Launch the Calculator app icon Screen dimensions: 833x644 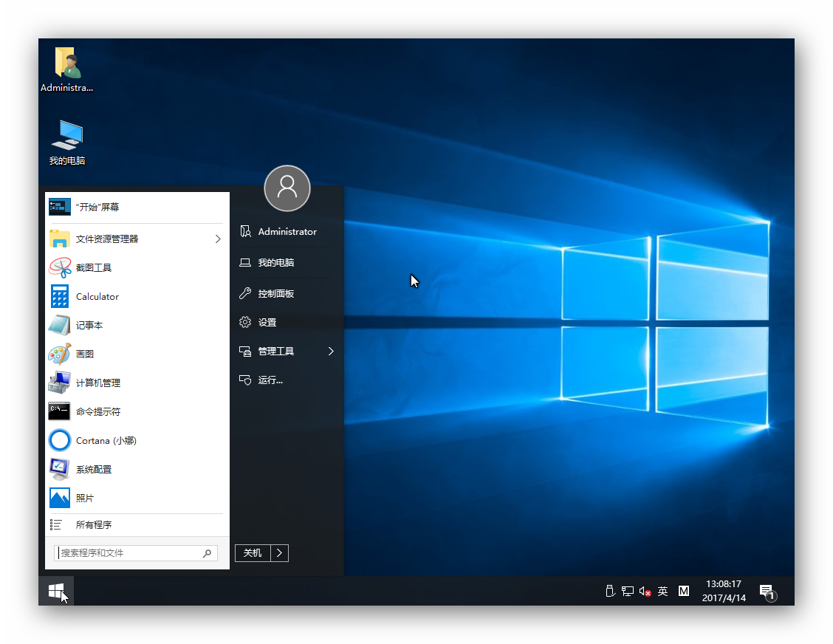(x=60, y=296)
